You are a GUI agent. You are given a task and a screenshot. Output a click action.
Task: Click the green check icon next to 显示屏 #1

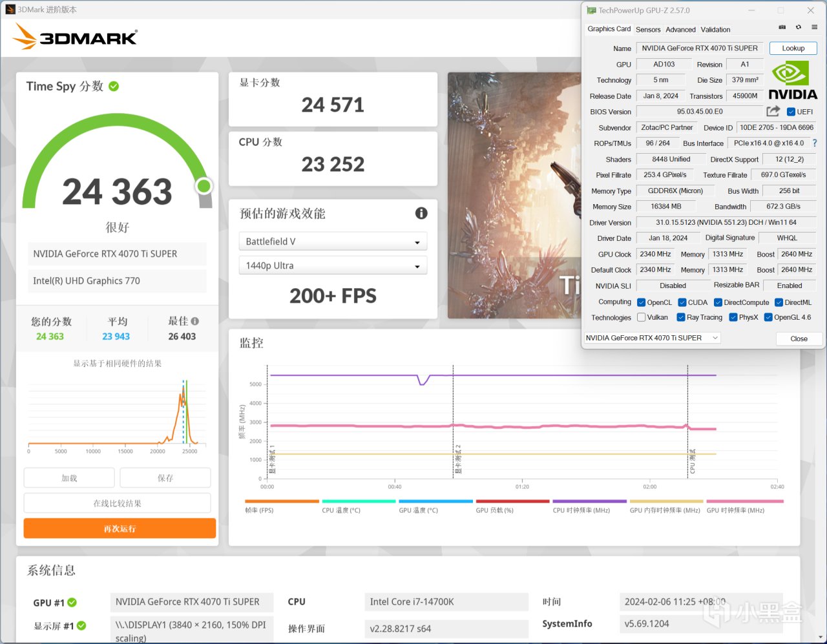81,625
